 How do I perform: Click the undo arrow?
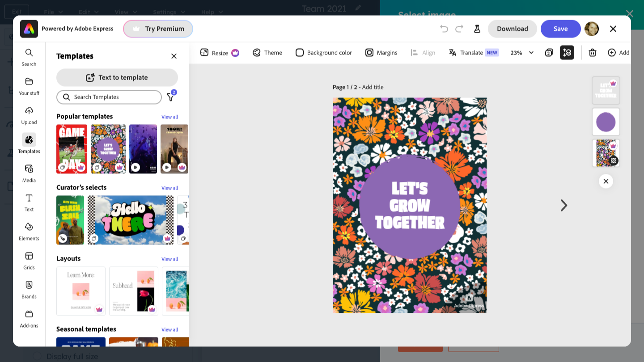[x=444, y=29]
